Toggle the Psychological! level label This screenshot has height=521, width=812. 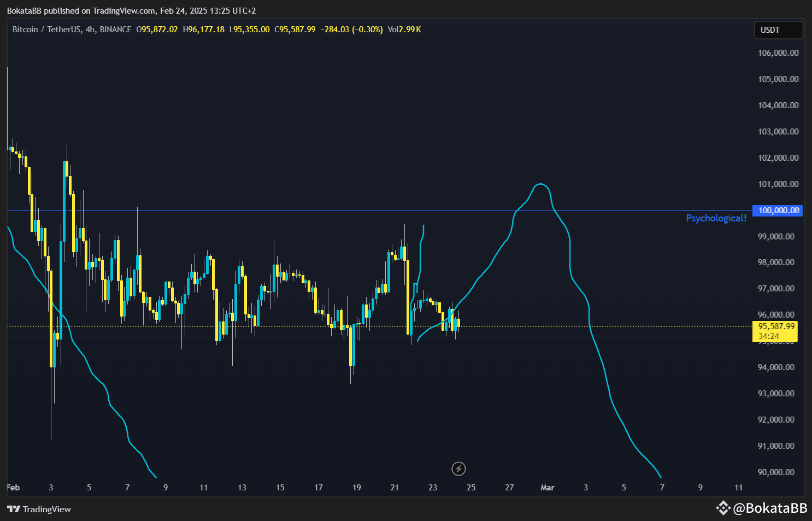tap(716, 218)
